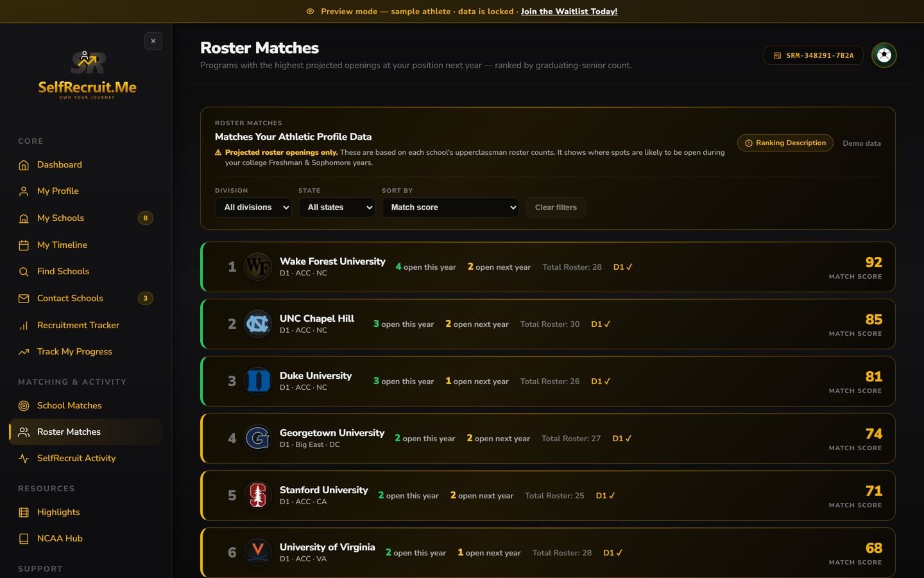This screenshot has width=924, height=578.
Task: Click the Stanford University logo
Action: pos(258,495)
